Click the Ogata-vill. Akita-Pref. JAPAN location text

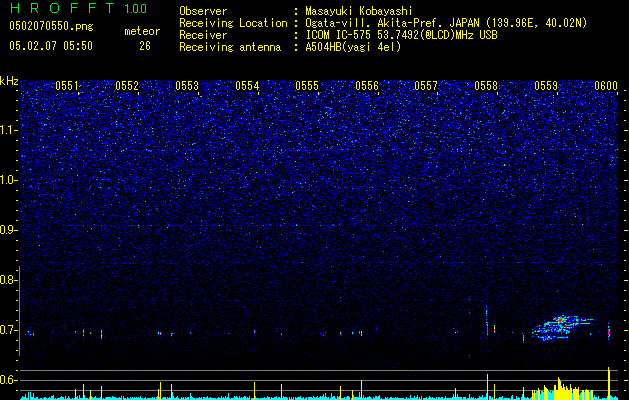(x=446, y=23)
